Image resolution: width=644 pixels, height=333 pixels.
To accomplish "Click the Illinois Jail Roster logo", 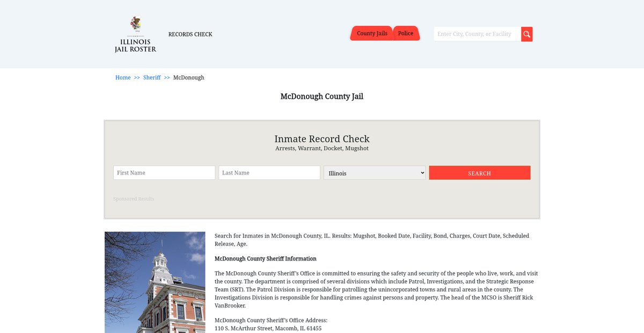I will (x=135, y=34).
